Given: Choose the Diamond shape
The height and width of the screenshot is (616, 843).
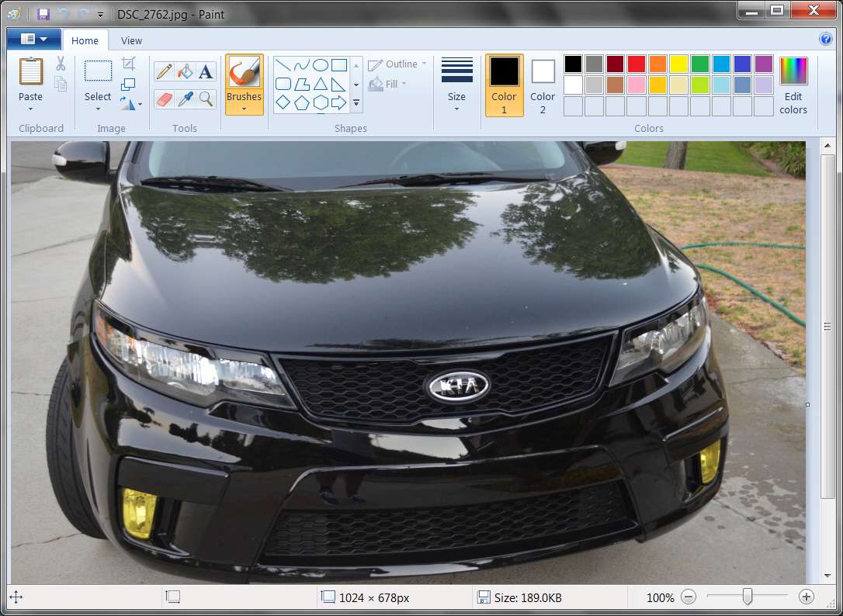Looking at the screenshot, I should pos(283,102).
